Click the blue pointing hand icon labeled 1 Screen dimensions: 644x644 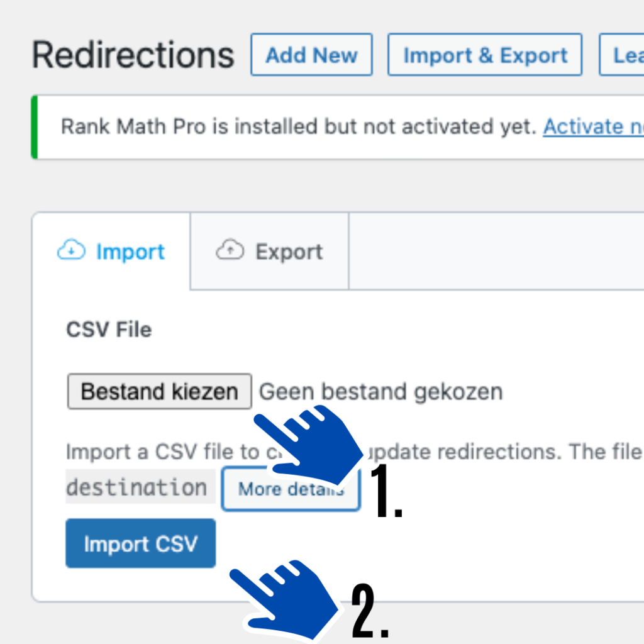point(308,447)
